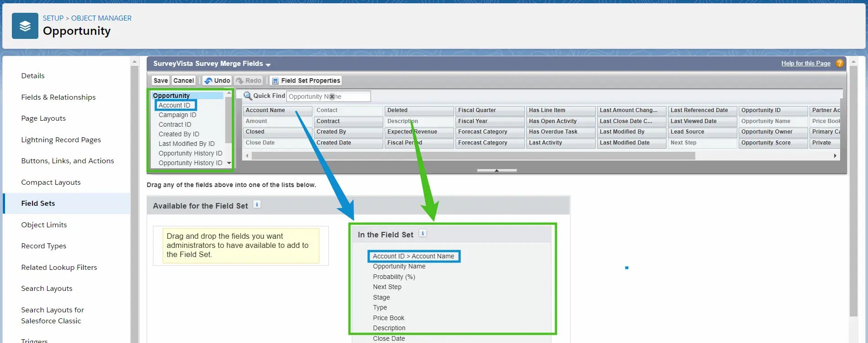This screenshot has height=343, width=868.
Task: Select the Opportunity Score palette field
Action: [x=773, y=143]
